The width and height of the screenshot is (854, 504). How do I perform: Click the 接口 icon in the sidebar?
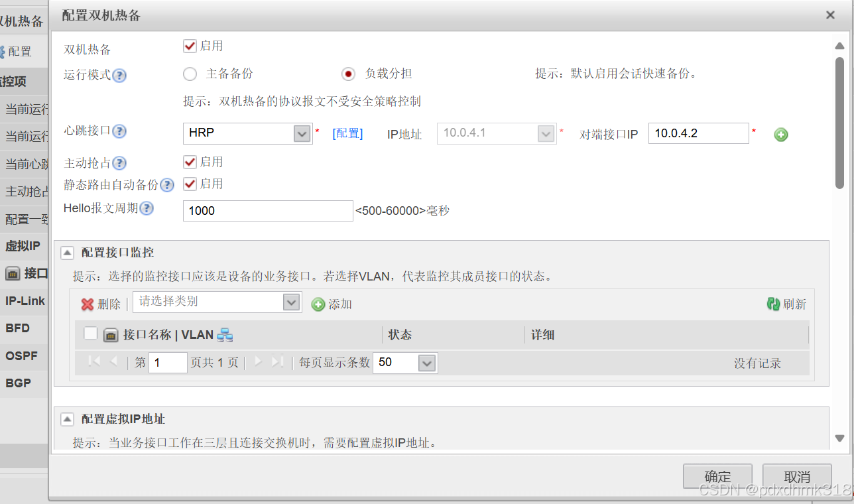click(x=13, y=273)
